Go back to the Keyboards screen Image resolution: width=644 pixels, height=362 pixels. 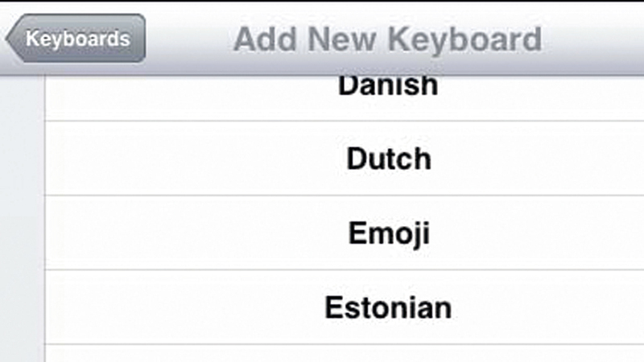(x=77, y=39)
